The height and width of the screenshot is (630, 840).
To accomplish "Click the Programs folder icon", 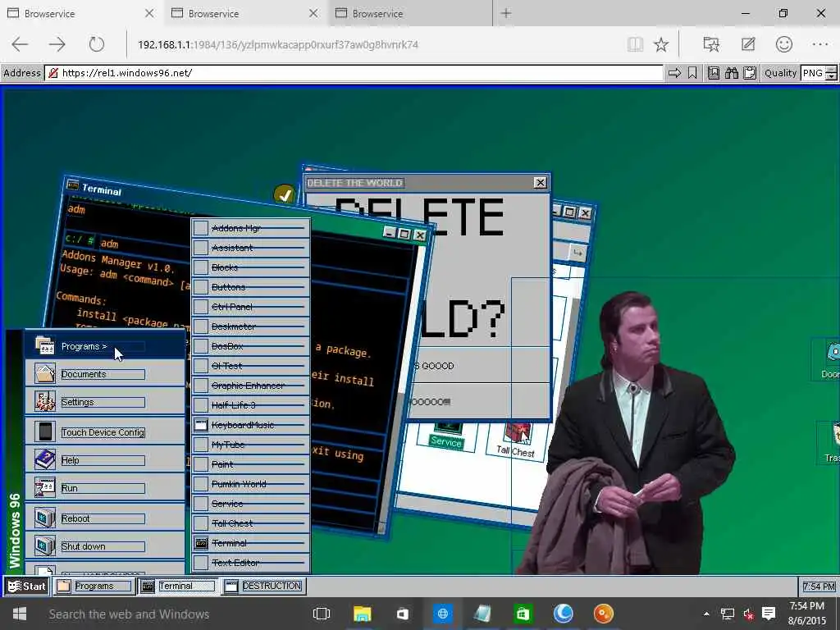I will pyautogui.click(x=44, y=346).
